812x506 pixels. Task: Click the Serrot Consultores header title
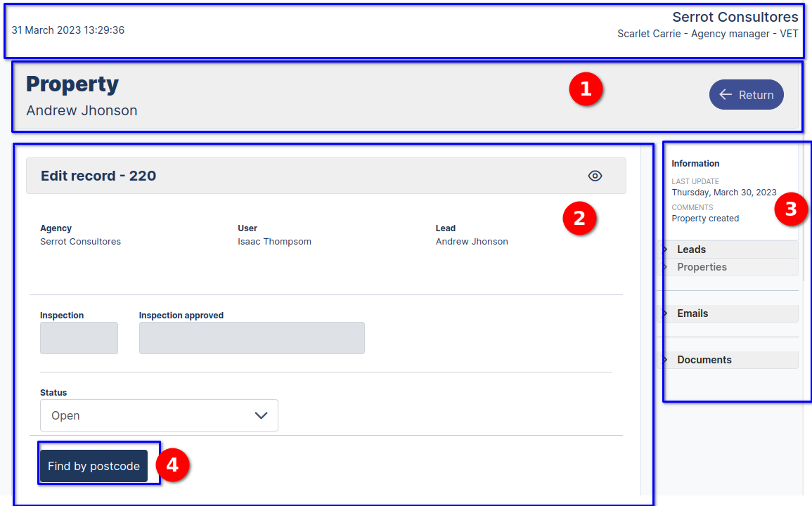pyautogui.click(x=735, y=17)
